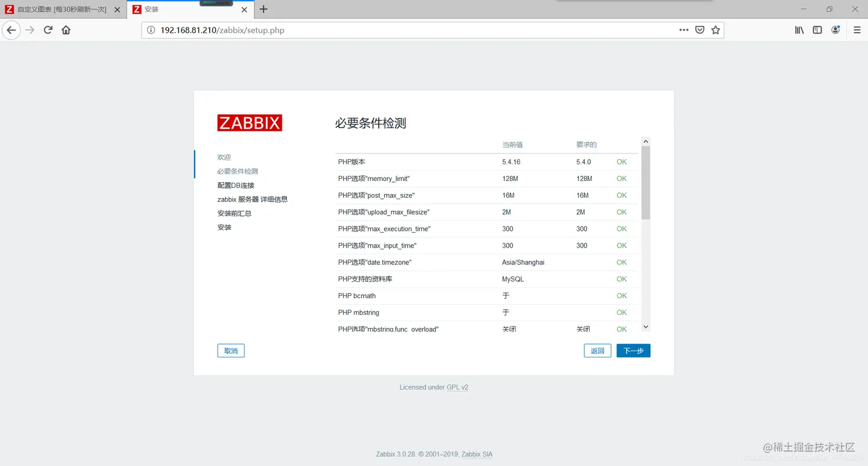Go back to the previous browser page
The height and width of the screenshot is (466, 868).
pos(11,30)
